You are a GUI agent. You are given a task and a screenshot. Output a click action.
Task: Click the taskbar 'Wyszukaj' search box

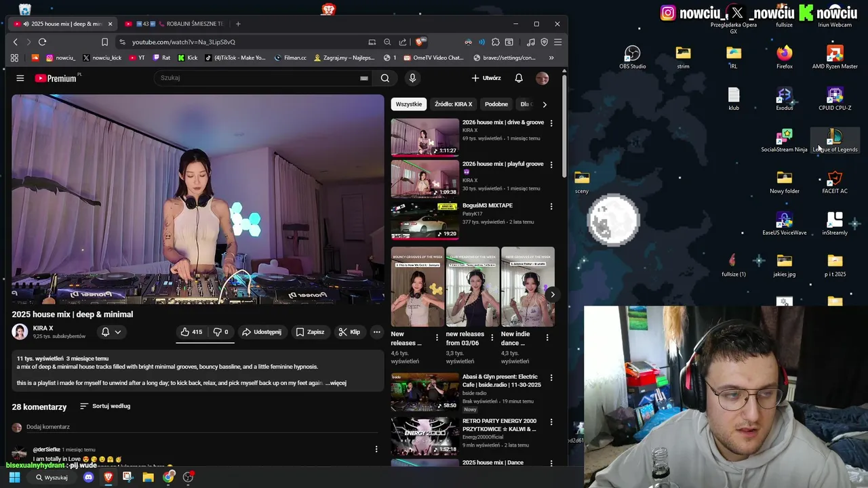click(x=52, y=477)
